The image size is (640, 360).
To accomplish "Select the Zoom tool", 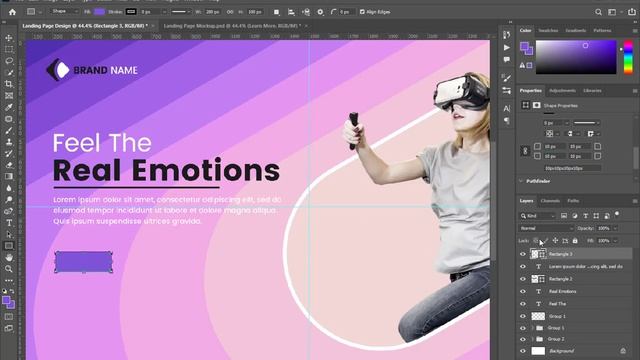I will click(x=9, y=269).
